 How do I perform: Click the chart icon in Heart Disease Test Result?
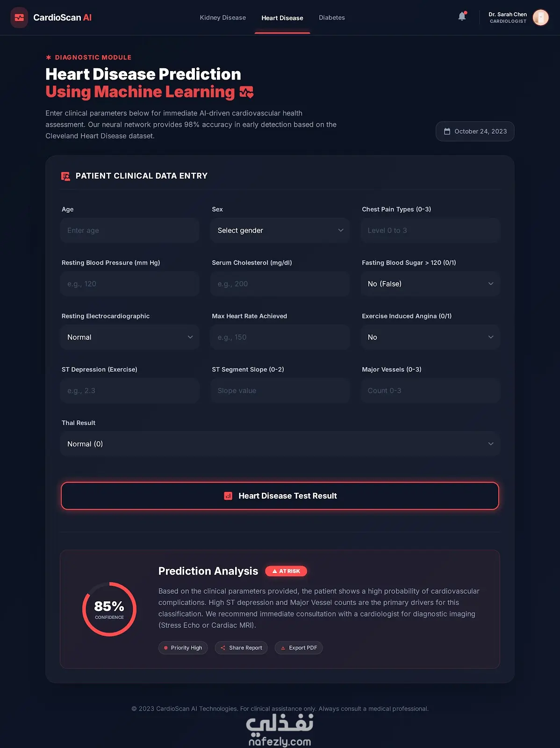point(228,496)
